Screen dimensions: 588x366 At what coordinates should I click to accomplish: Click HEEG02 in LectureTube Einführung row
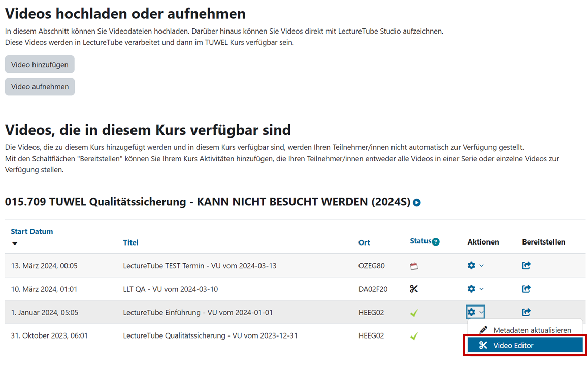point(371,313)
